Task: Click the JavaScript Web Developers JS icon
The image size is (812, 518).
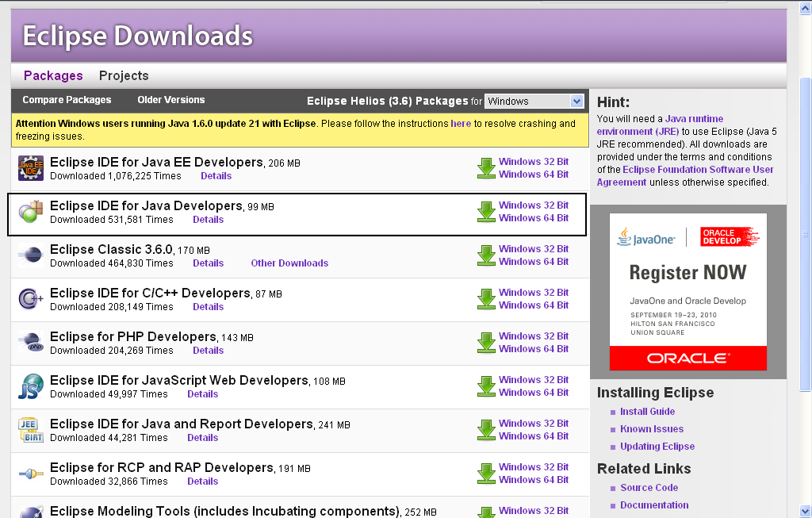Action: click(x=31, y=386)
